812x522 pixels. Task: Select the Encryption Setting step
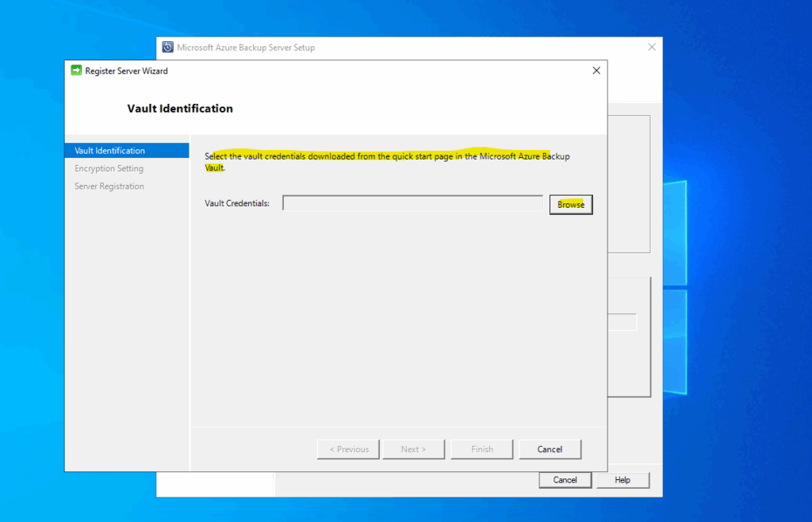tap(109, 168)
